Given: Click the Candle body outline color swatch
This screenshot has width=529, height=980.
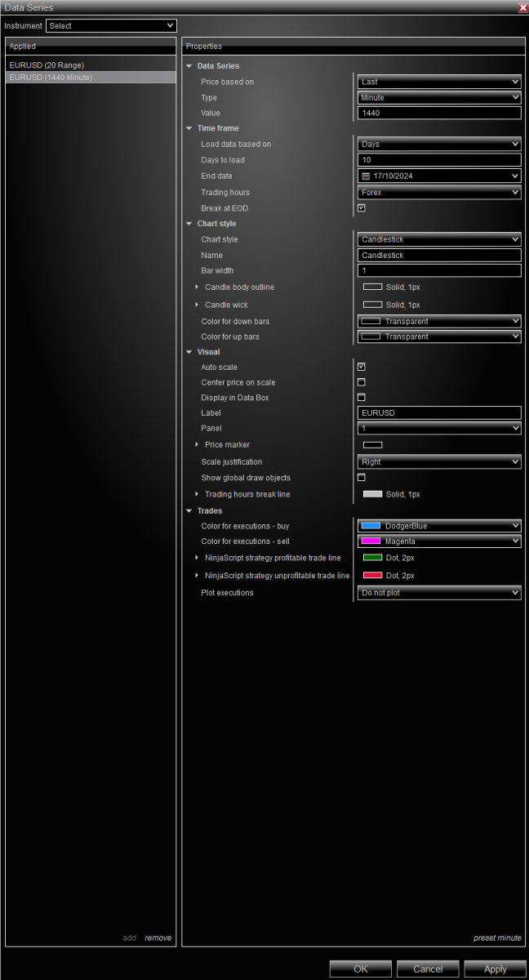Looking at the screenshot, I should pos(372,287).
